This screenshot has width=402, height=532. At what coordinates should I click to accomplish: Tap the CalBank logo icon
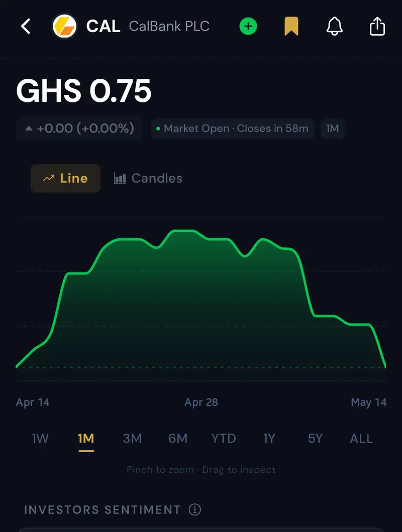[x=64, y=26]
